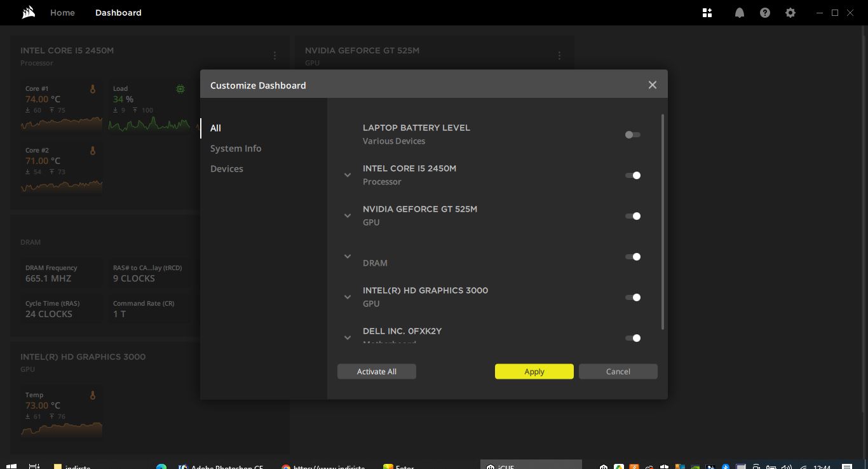Click 'Processor' subtitle under Intel Core in dialog
The width and height of the screenshot is (868, 469).
coord(382,182)
